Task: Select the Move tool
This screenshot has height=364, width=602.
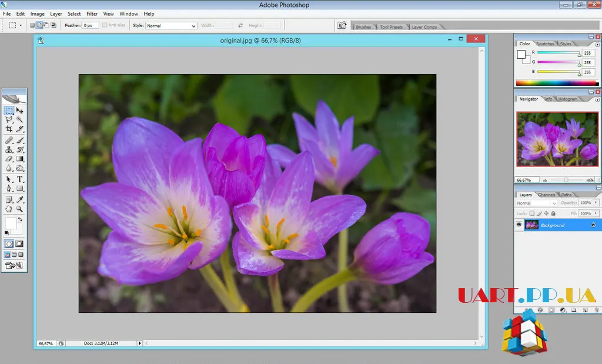Action: tap(19, 111)
